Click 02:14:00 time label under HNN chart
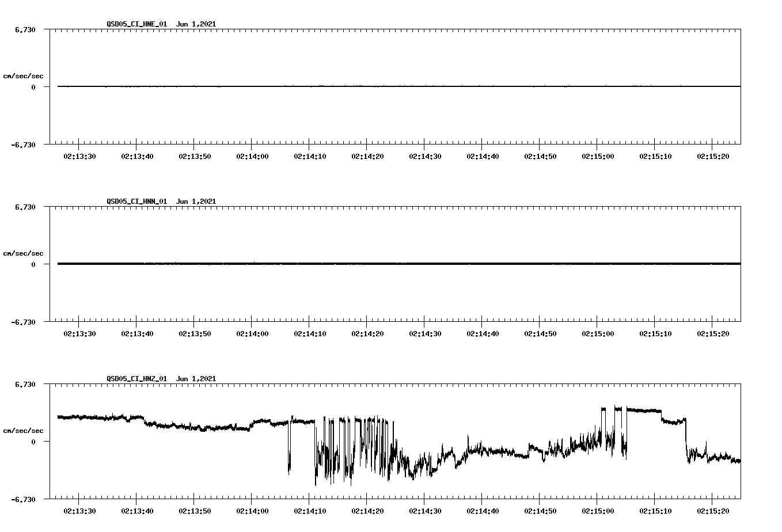 point(252,334)
